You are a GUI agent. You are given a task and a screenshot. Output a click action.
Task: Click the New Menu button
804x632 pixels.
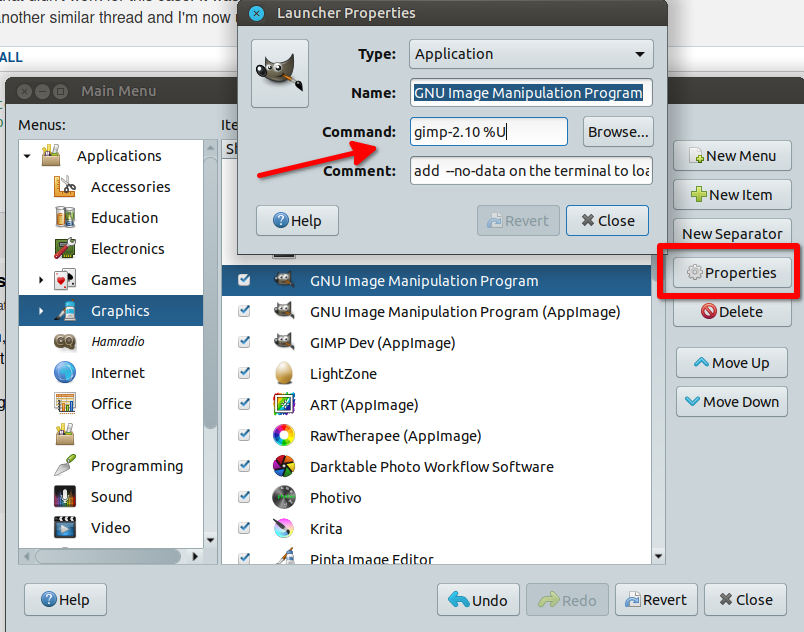(x=732, y=156)
